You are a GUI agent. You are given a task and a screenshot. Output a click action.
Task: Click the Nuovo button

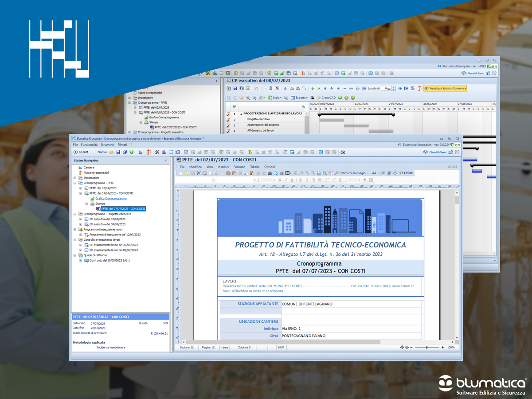coord(100,152)
